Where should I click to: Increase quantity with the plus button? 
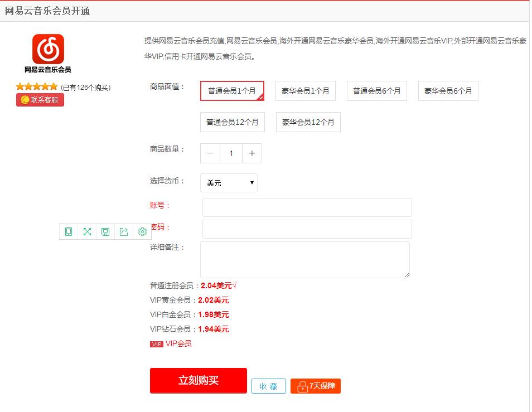252,153
